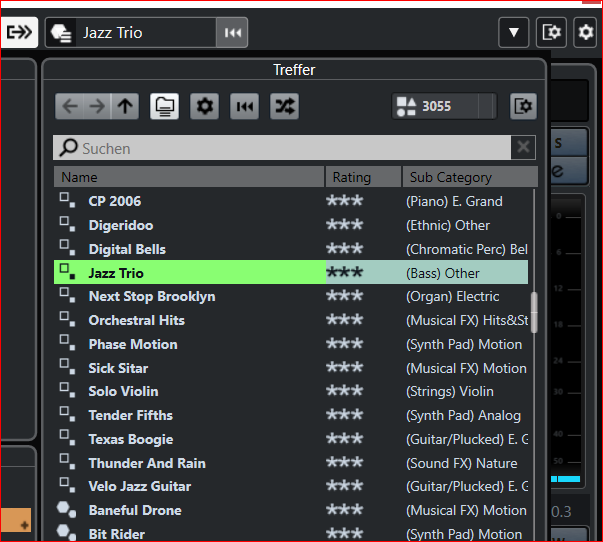603x542 pixels.
Task: Open filter settings gear in Treffer toolbar
Action: coord(205,106)
